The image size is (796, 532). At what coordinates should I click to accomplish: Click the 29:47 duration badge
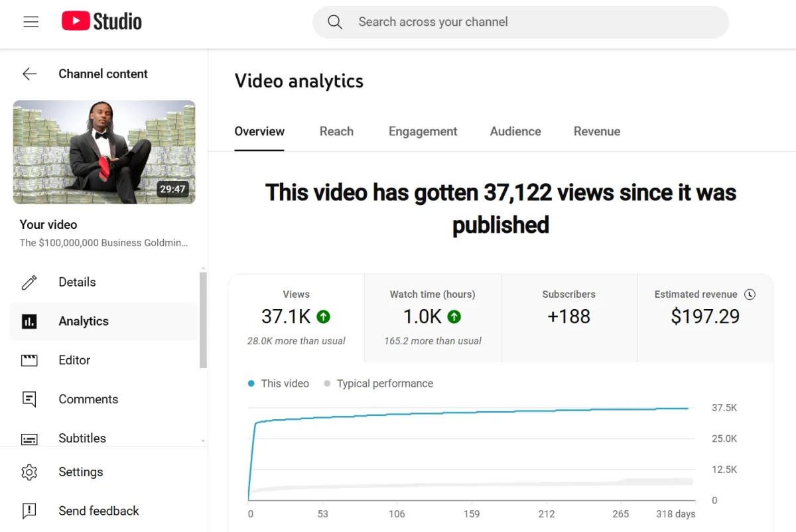(x=172, y=189)
